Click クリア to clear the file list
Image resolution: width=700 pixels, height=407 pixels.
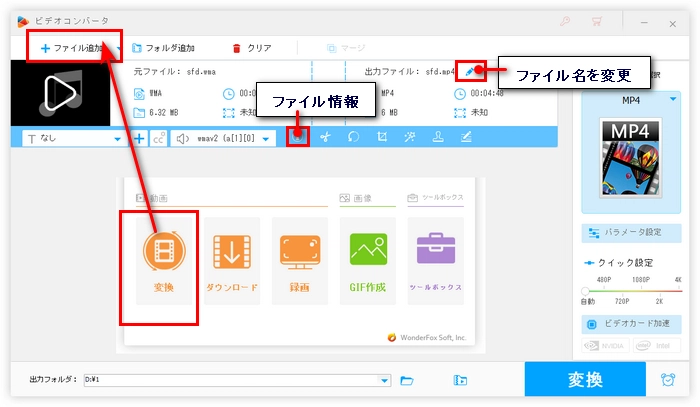(251, 47)
